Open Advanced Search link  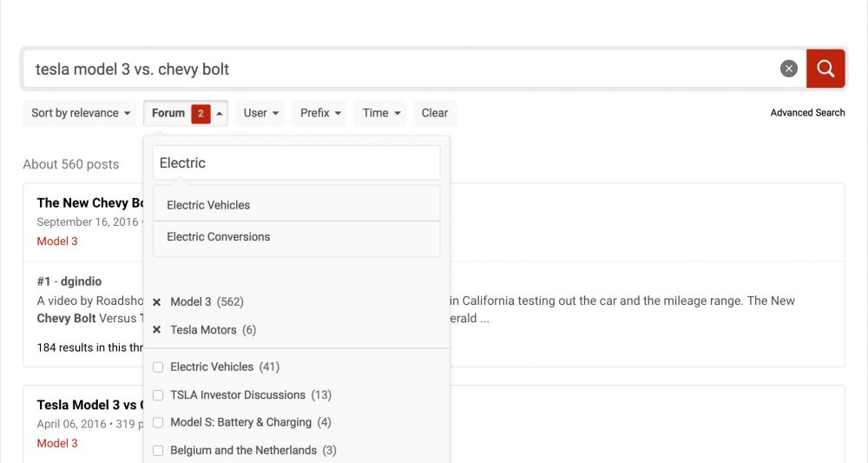(807, 112)
